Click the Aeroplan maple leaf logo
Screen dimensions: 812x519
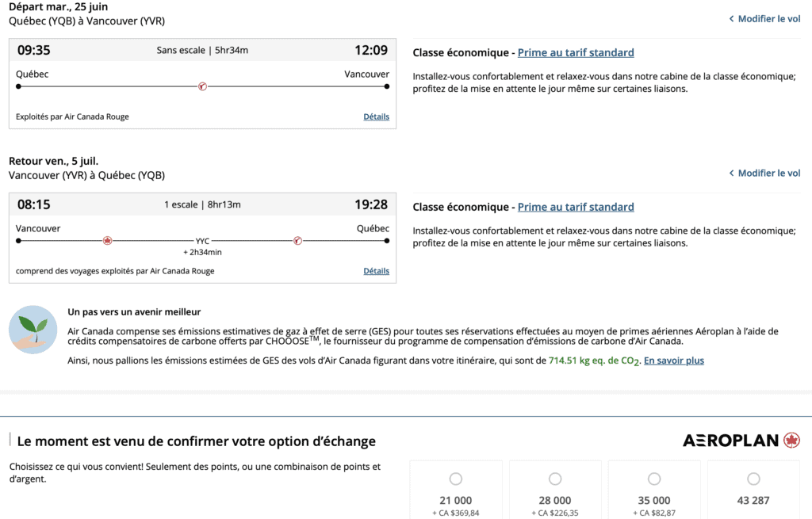pos(791,440)
